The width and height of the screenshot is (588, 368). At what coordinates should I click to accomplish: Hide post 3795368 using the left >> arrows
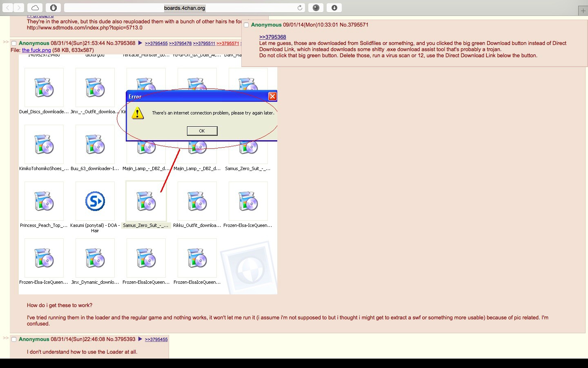[6, 42]
